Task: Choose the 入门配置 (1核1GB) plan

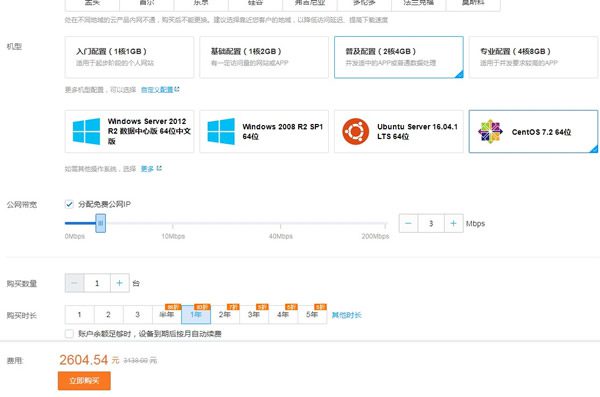Action: 129,57
